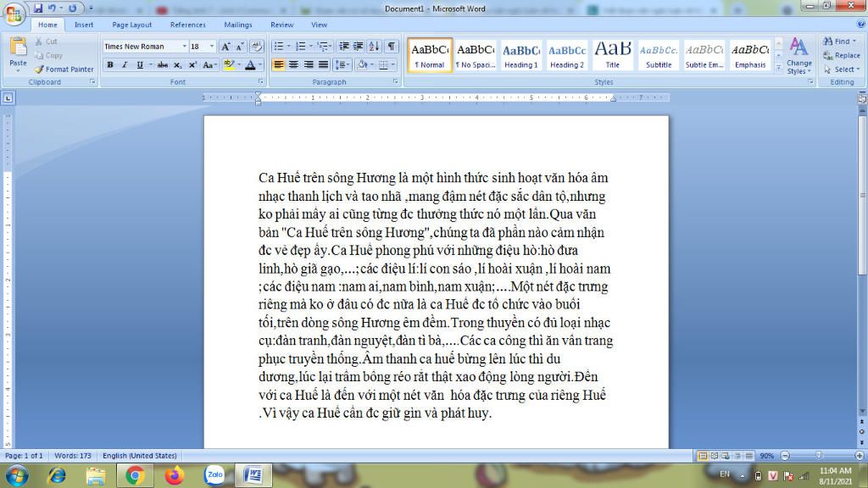Increase paragraph indent

pos(359,47)
